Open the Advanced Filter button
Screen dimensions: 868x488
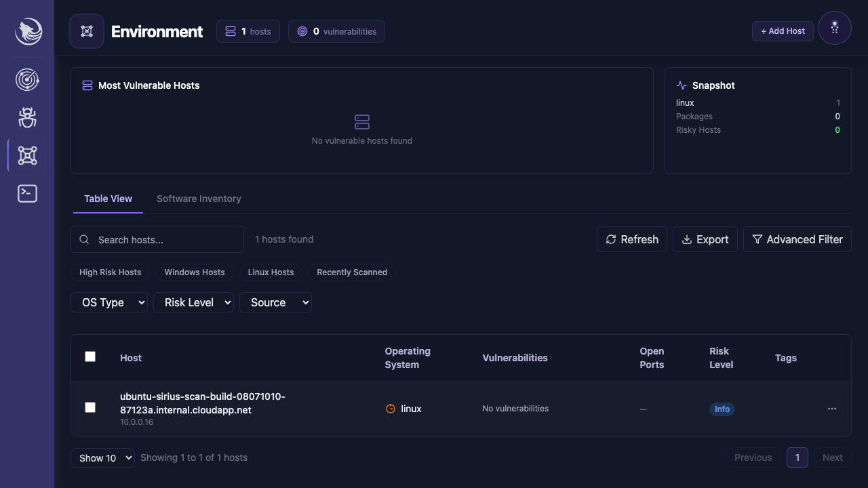tap(797, 239)
